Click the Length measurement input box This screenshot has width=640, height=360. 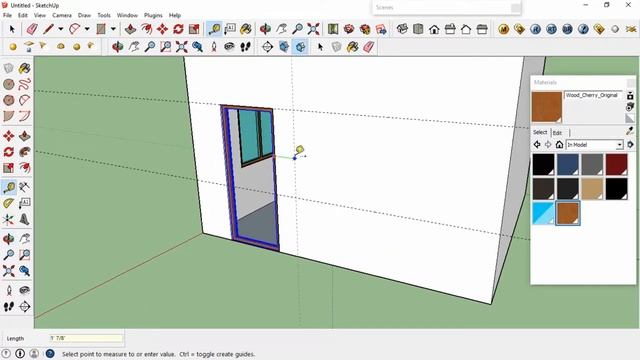click(x=86, y=338)
